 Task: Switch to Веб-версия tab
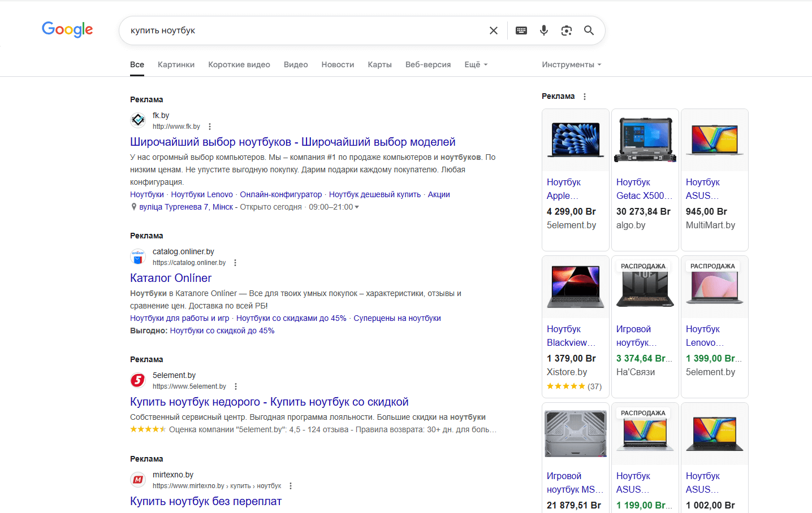point(428,64)
